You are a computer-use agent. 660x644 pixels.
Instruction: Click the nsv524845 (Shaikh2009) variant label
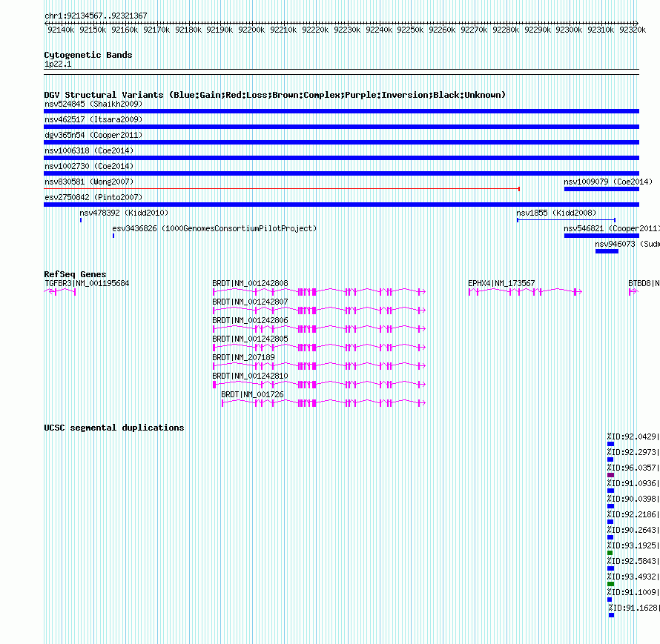click(93, 104)
